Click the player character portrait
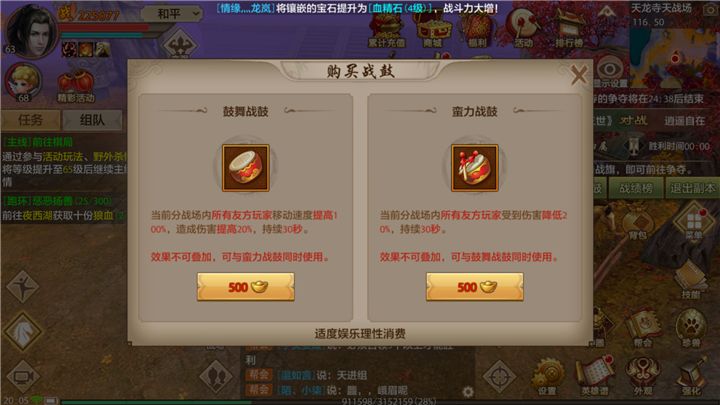 point(31,32)
